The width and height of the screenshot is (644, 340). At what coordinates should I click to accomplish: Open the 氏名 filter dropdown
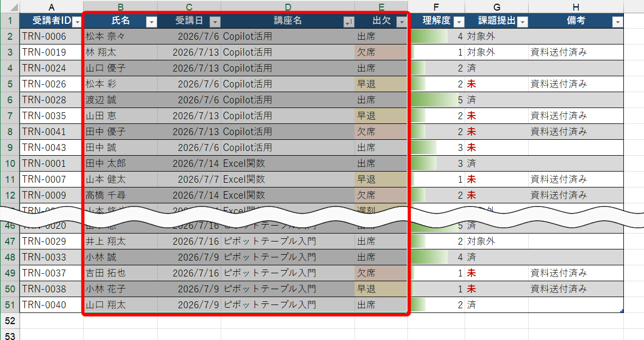[x=151, y=22]
